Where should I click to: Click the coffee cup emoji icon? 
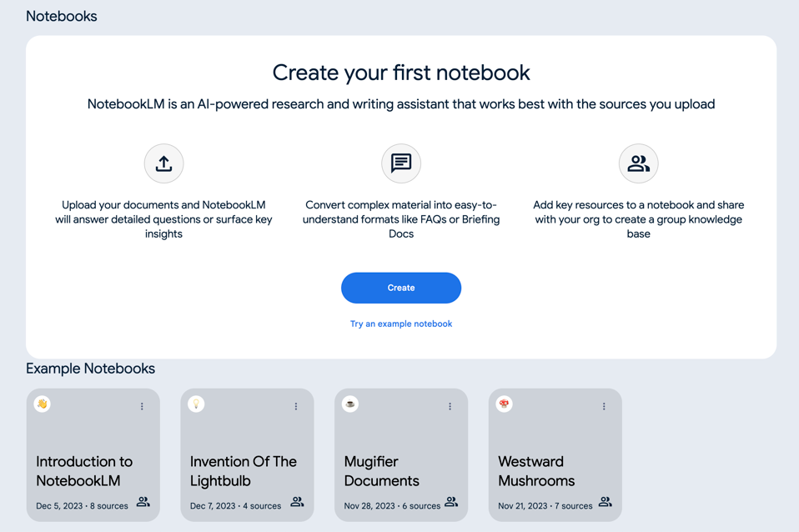350,404
